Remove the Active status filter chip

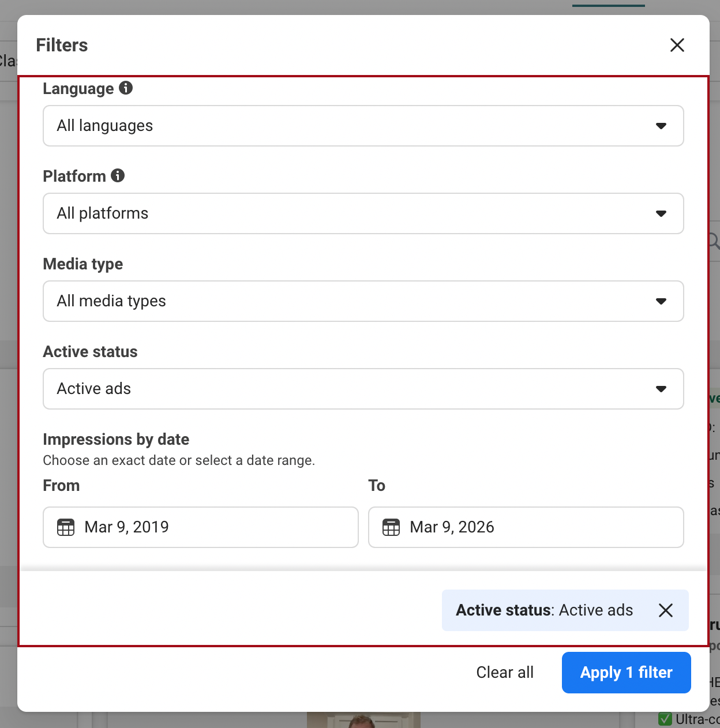click(x=666, y=610)
